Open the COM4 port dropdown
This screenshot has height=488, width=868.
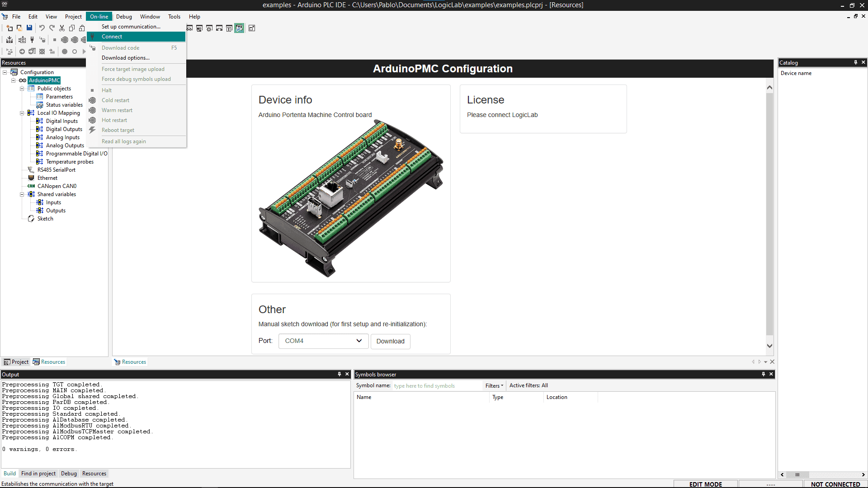click(x=323, y=341)
